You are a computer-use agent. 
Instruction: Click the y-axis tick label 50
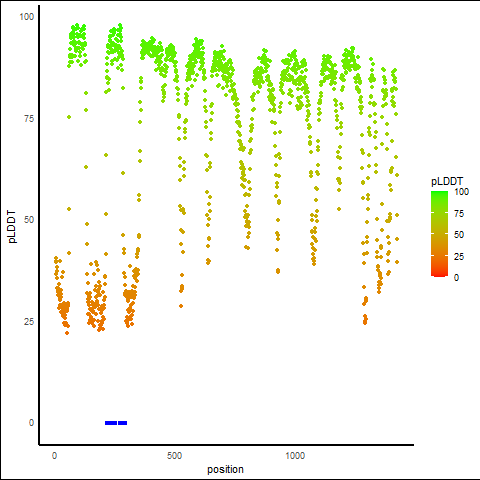click(x=29, y=220)
